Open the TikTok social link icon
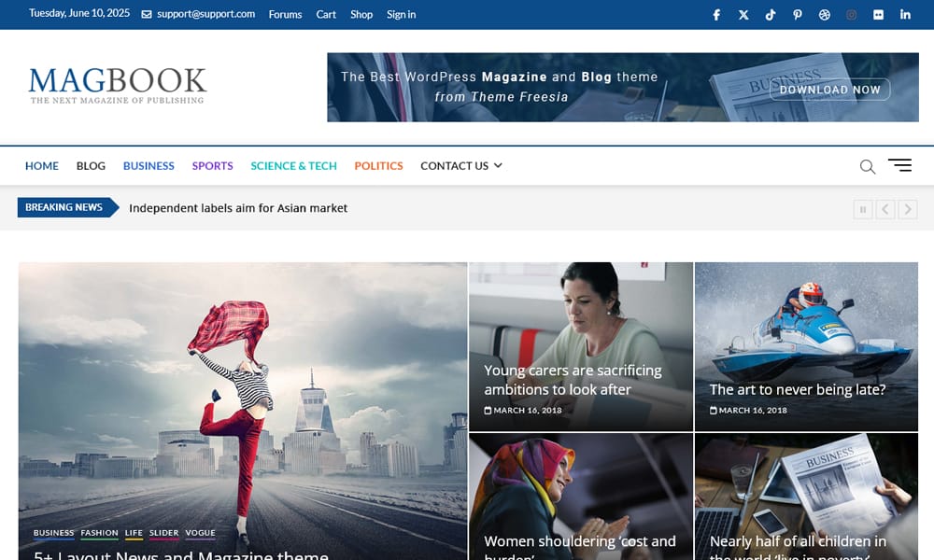This screenshot has height=560, width=934. tap(771, 15)
